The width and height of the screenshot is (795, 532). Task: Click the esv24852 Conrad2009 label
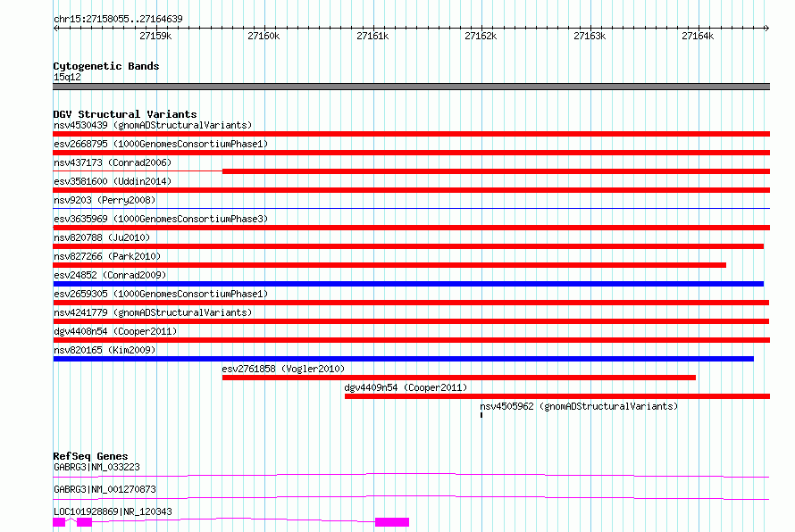click(x=110, y=275)
